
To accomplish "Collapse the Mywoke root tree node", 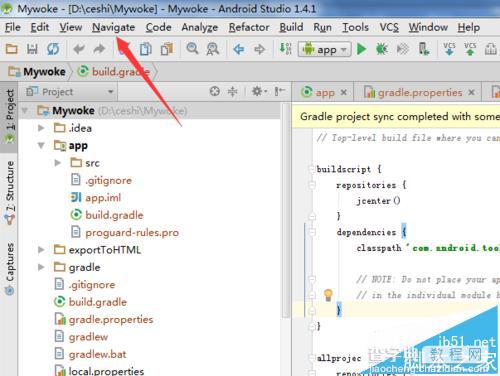I will (25, 110).
